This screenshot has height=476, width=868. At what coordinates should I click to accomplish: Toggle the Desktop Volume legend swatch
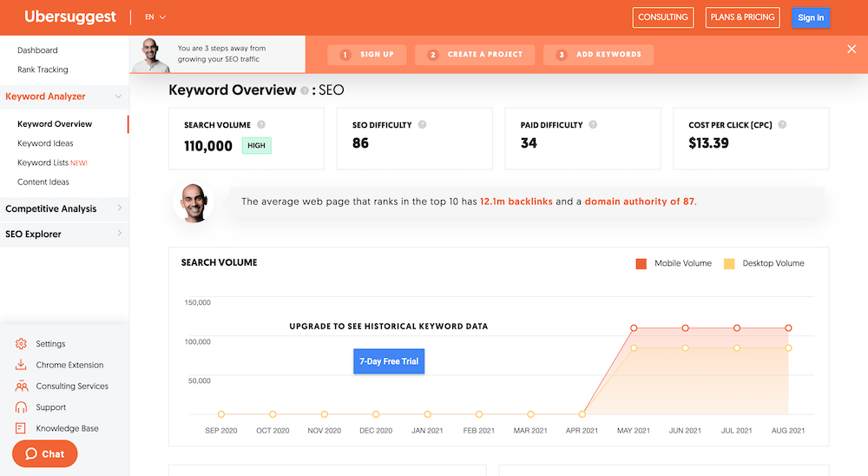click(x=729, y=264)
